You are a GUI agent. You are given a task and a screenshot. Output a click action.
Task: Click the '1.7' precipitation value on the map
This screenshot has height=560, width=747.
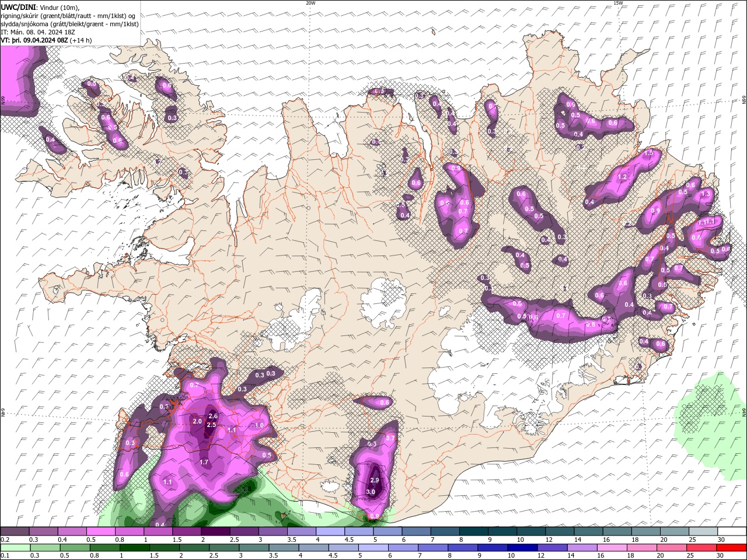tap(204, 462)
